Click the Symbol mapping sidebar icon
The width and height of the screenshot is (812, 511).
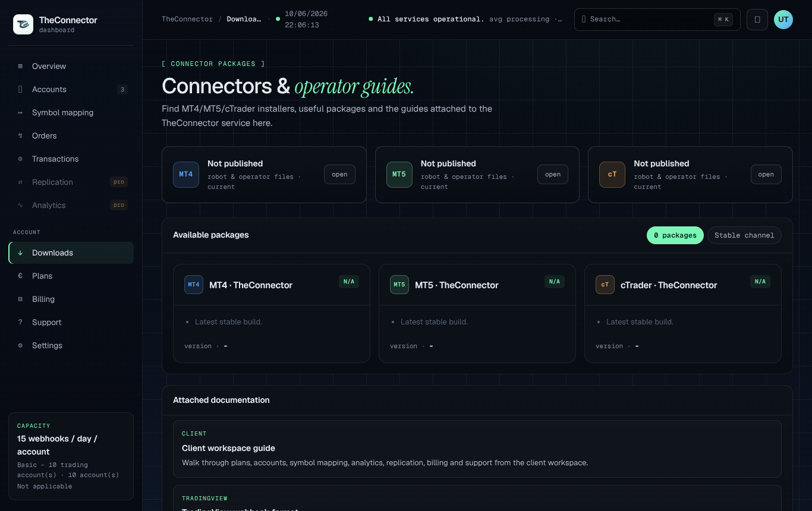coord(20,112)
